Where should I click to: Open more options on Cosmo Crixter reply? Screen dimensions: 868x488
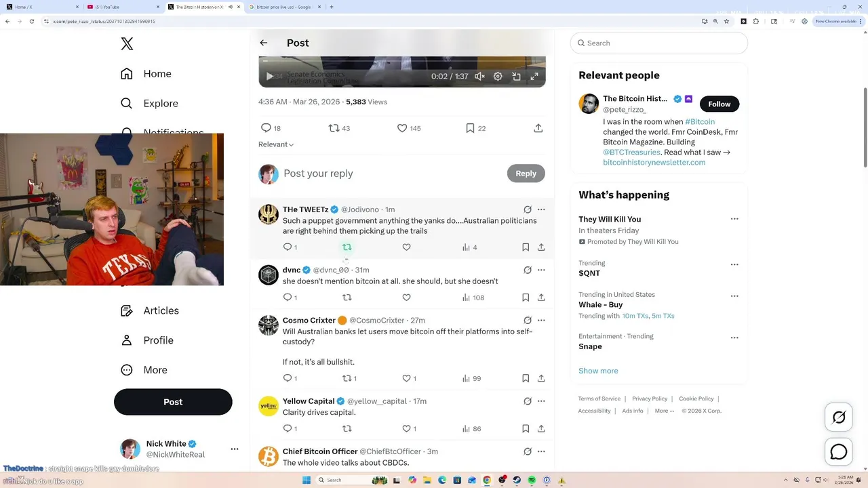[x=541, y=320]
